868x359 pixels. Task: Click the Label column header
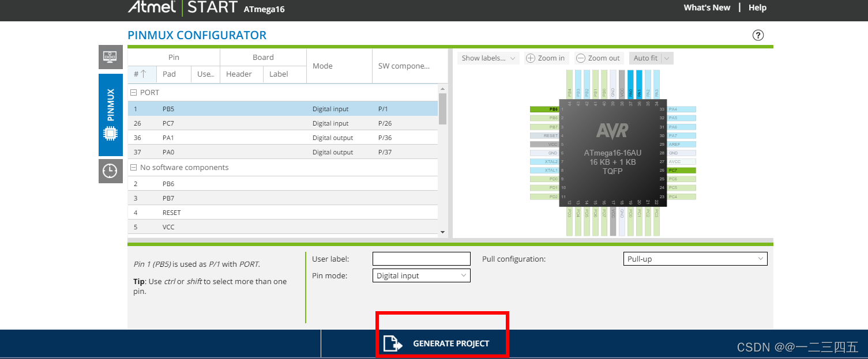(285, 74)
